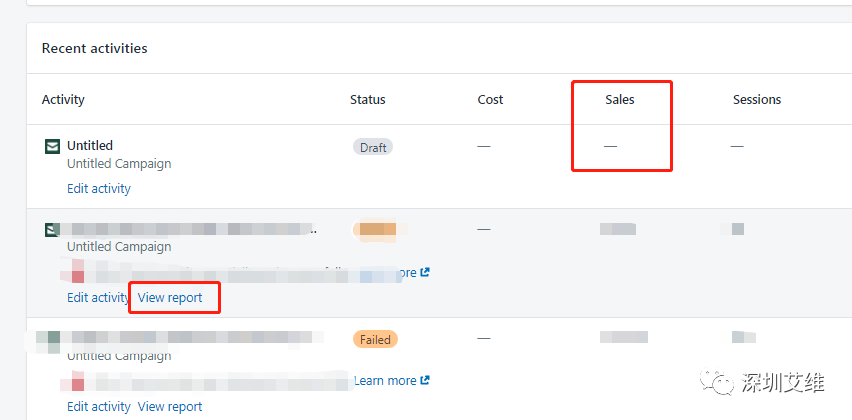Open View report in the grey highlighted row
The height and width of the screenshot is (420, 852).
tap(170, 298)
